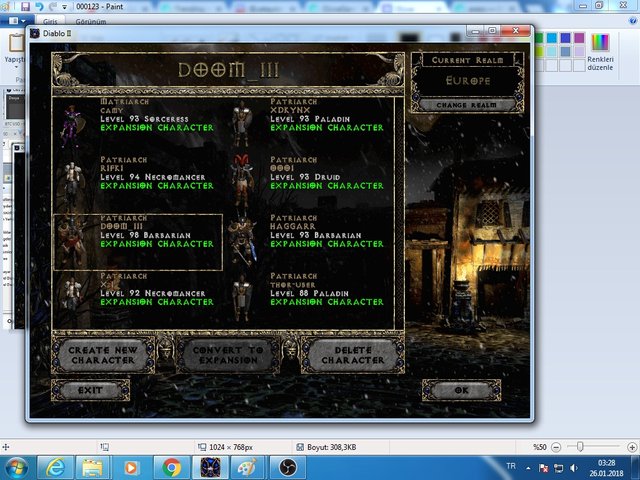
Task: Click the Save icon in Paint's quick access toolbar
Action: pyautogui.click(x=25, y=6)
